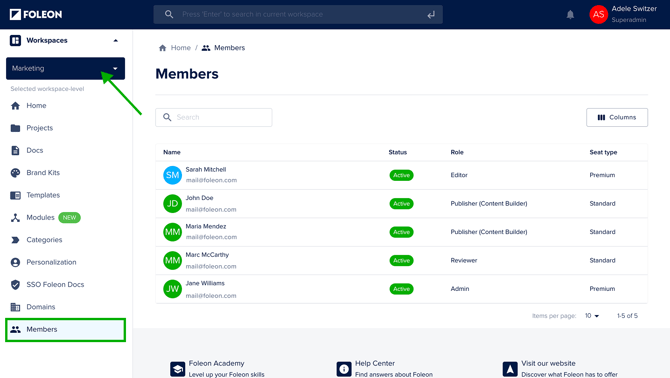This screenshot has width=670, height=378.
Task: Click Adele Switzer user name
Action: coord(634,9)
